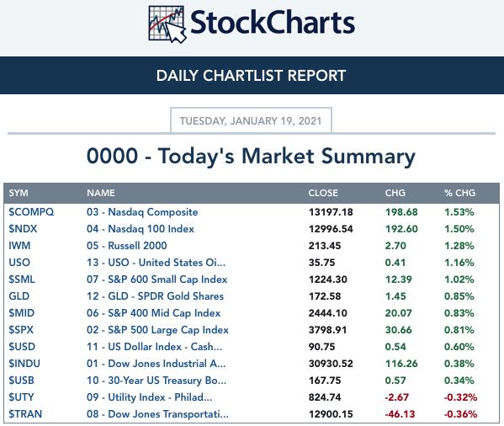The image size is (504, 426).
Task: Click the % CHG column header
Action: coord(459,193)
